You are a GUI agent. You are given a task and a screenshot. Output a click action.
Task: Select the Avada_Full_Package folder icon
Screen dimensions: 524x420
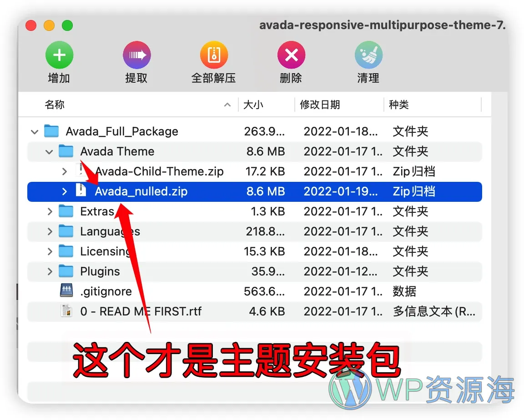pyautogui.click(x=51, y=131)
